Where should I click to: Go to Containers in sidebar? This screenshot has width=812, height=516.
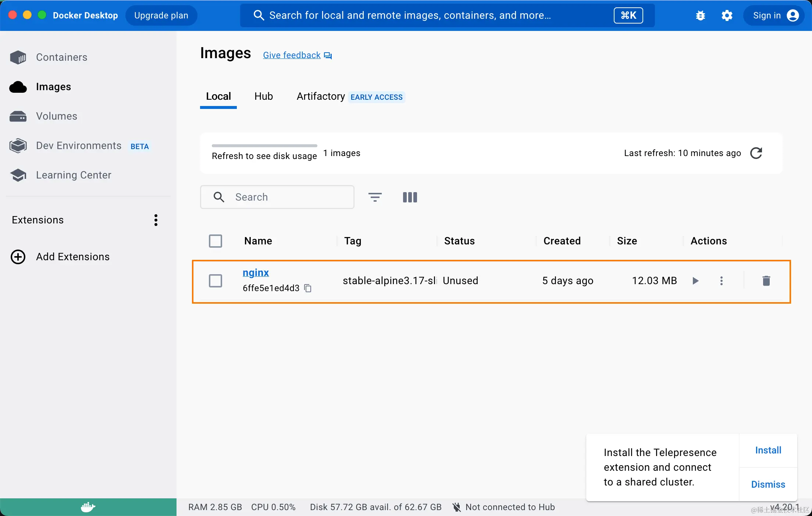tap(61, 57)
